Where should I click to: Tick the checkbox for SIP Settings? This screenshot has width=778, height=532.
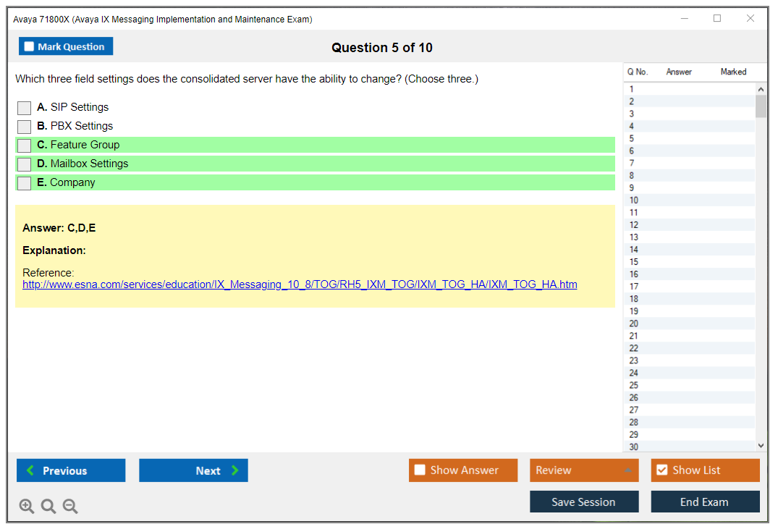[x=25, y=108]
